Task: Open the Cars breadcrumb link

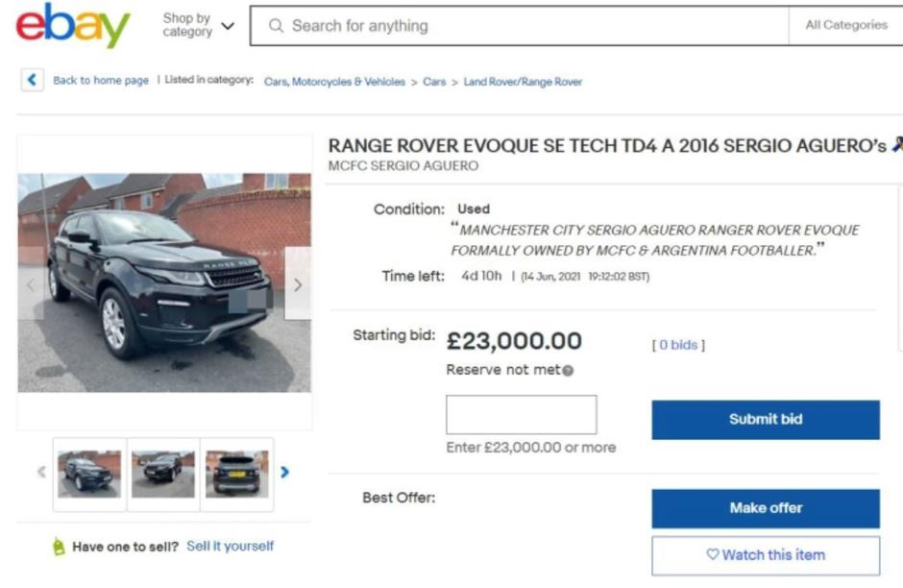Action: pos(434,82)
